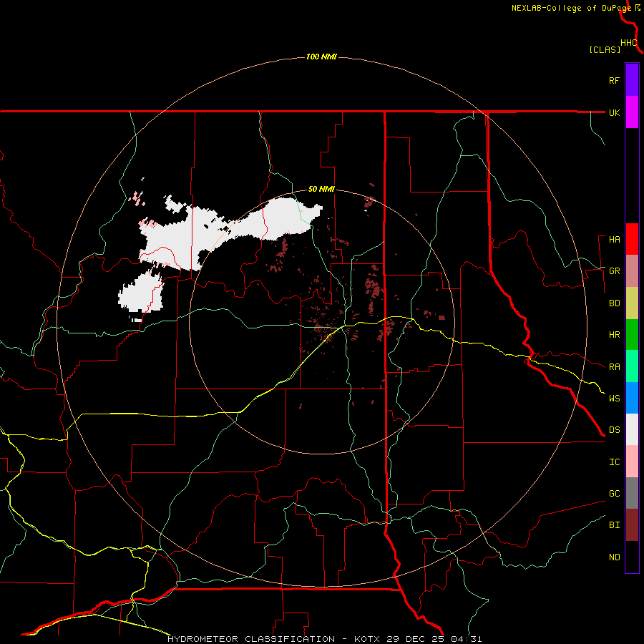Click the 50 NMI range ring label
Viewport: 644px width, 644px height.
(x=321, y=190)
